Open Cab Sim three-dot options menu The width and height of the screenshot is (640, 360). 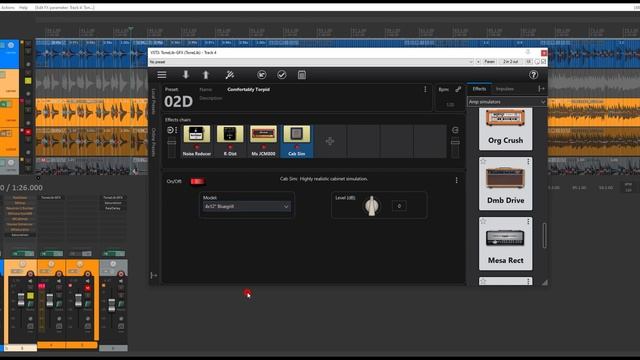pos(456,180)
